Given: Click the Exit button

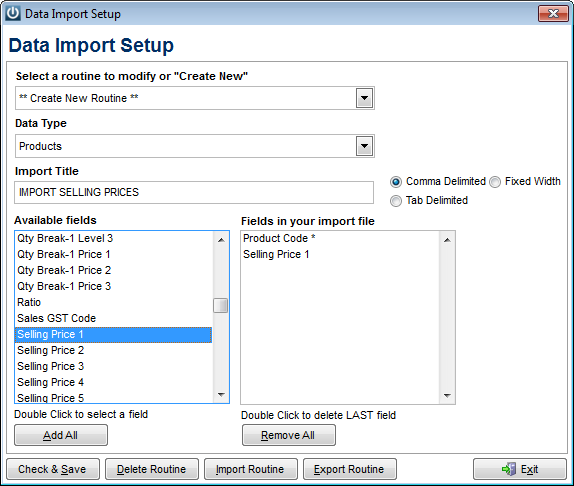Looking at the screenshot, I should pyautogui.click(x=520, y=469).
